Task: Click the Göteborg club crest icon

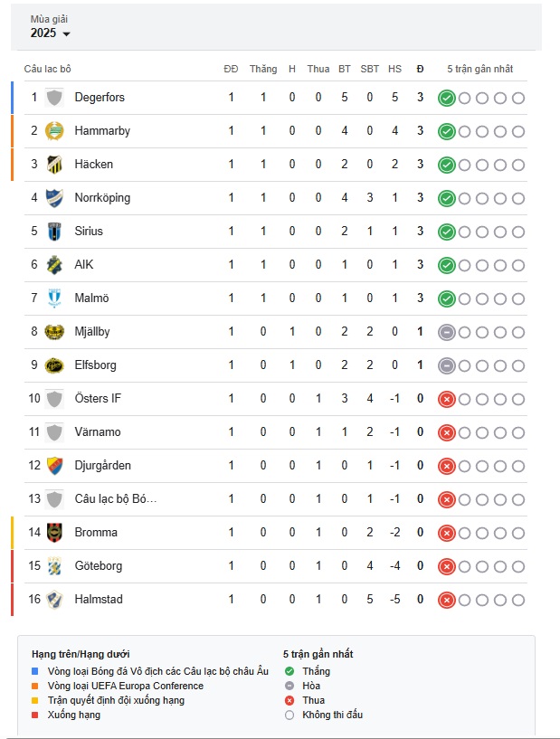Action: click(x=54, y=566)
